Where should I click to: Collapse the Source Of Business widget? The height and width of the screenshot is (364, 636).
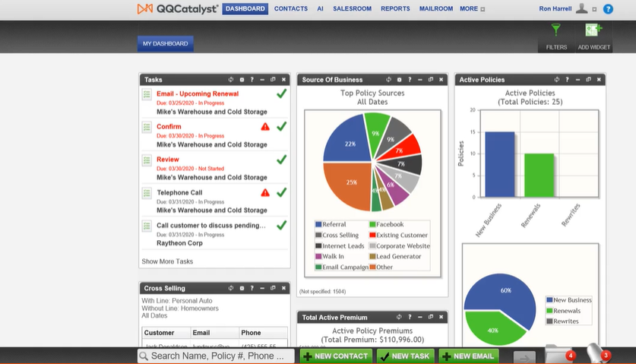pos(419,80)
